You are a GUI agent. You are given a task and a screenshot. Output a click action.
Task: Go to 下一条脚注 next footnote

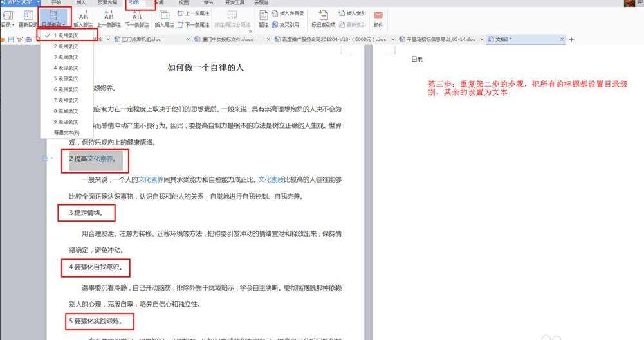coord(137,19)
